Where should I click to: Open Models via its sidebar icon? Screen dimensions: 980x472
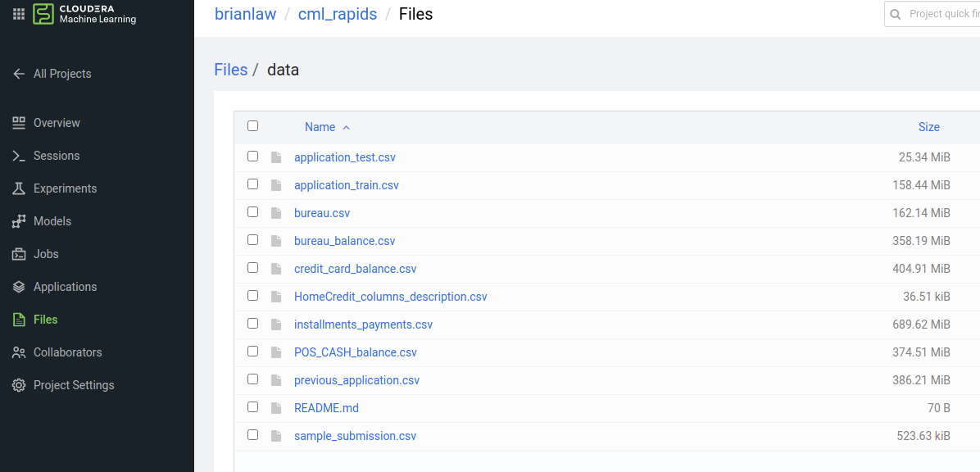point(18,221)
